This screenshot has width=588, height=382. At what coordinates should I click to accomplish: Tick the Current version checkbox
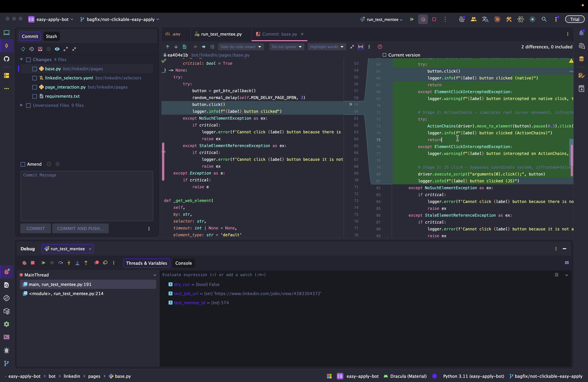pyautogui.click(x=384, y=55)
